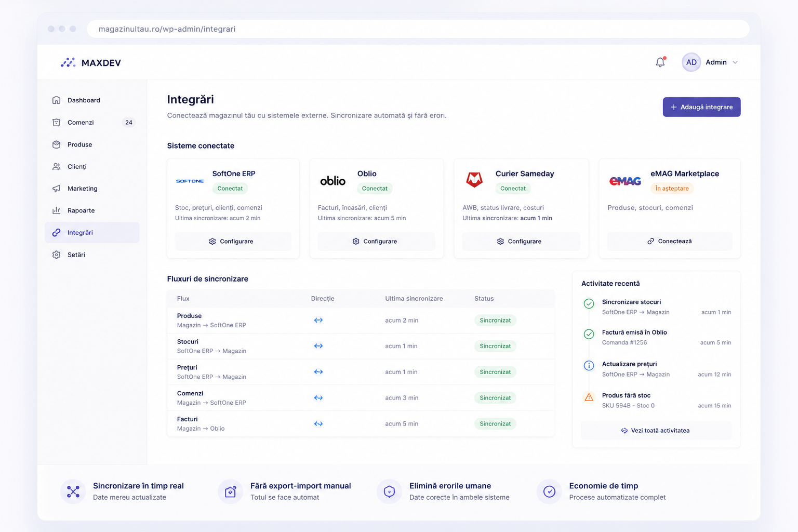Click the Status column header
The width and height of the screenshot is (798, 532).
pos(484,299)
